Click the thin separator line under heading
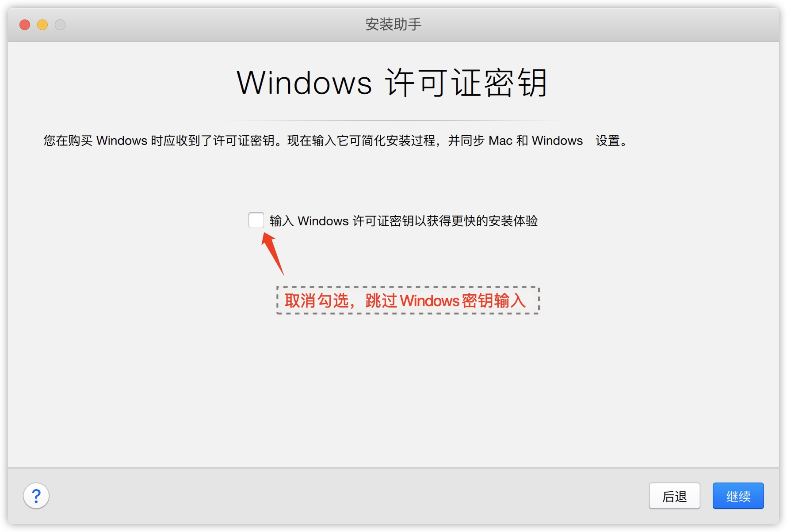Image resolution: width=787 pixels, height=532 pixels. coord(393,120)
